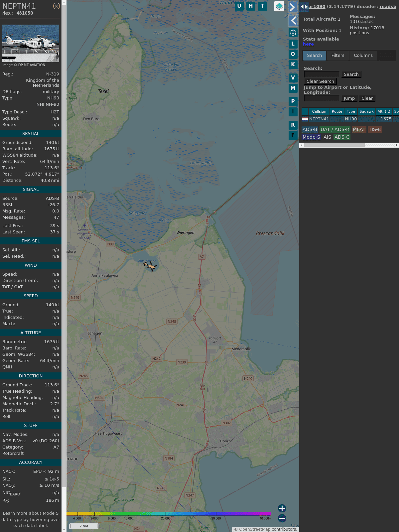Open the Columns tab

[x=363, y=56]
